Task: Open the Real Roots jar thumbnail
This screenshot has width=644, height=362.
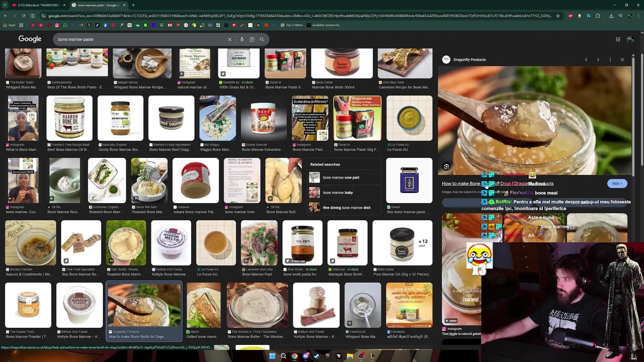Action: tap(302, 243)
